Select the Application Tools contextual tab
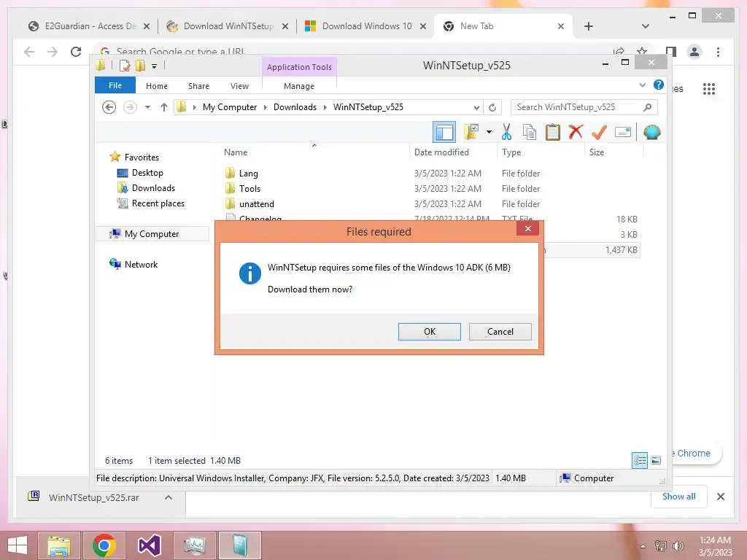 pyautogui.click(x=299, y=67)
